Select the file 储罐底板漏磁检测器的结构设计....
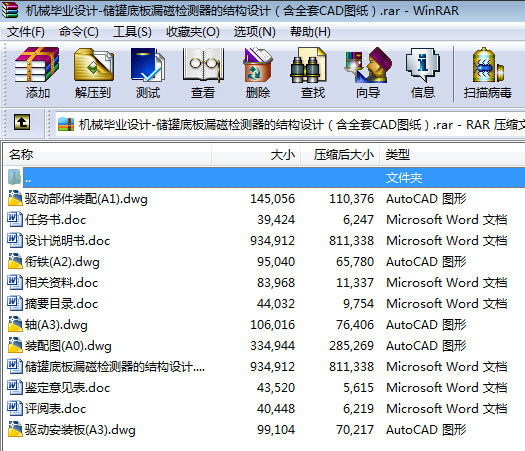Screen dimensions: 525x451 tap(115, 367)
